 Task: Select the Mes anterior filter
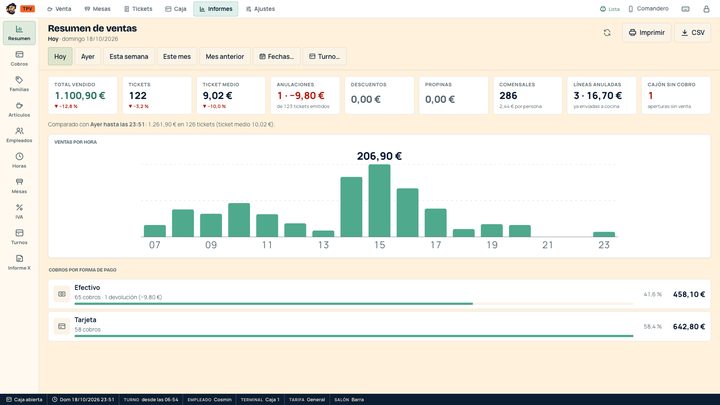[225, 56]
